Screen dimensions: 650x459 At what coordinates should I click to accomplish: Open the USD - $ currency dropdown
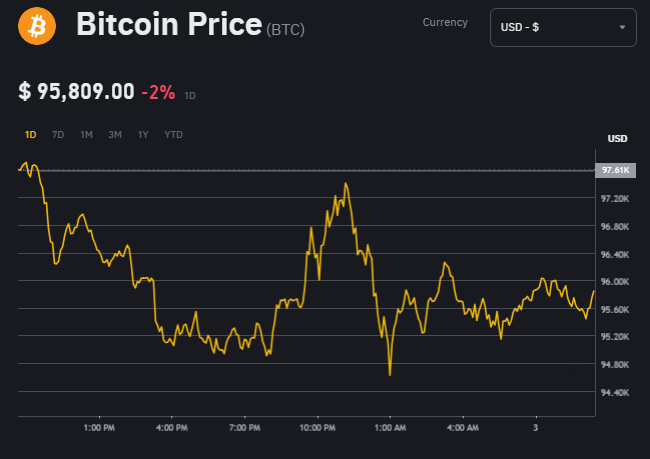[563, 27]
